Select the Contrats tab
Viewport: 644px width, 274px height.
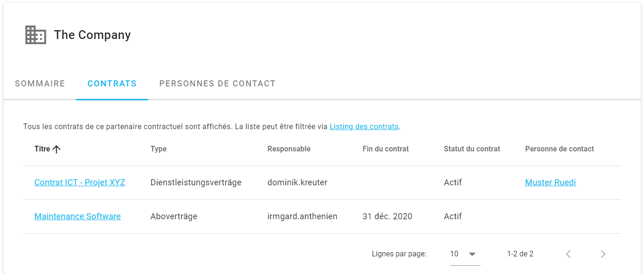pyautogui.click(x=112, y=84)
